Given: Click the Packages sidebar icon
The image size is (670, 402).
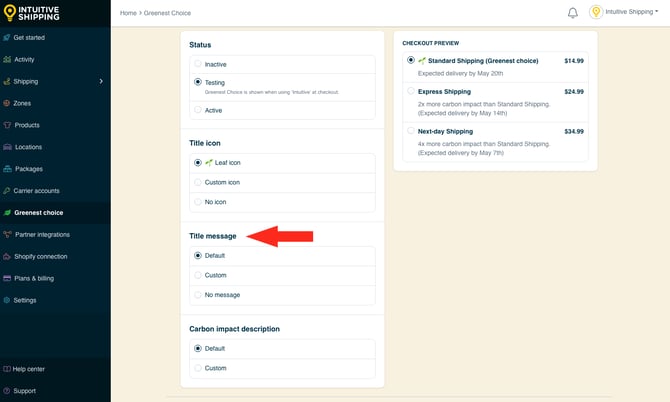Looking at the screenshot, I should 7,169.
